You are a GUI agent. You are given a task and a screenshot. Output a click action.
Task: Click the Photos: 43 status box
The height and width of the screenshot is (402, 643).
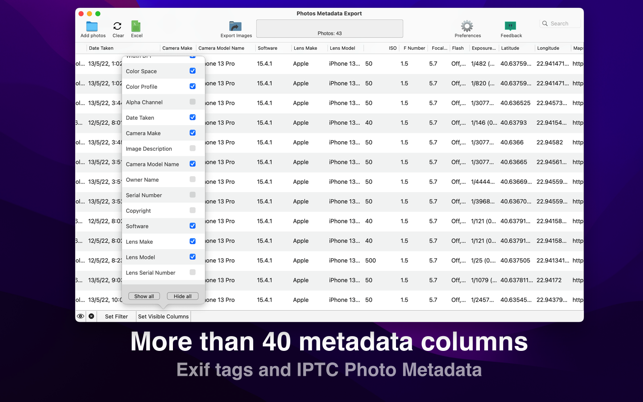330,29
